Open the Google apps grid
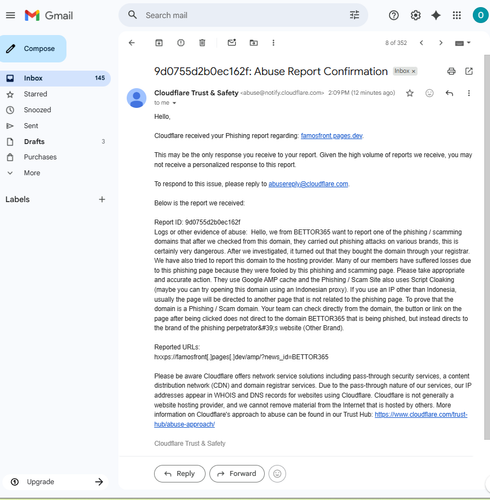The height and width of the screenshot is (500, 490). 457,15
